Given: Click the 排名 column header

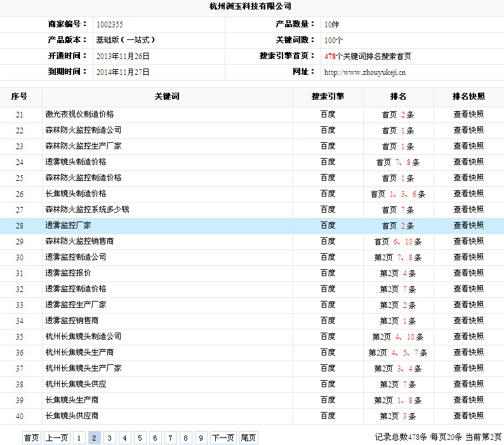Looking at the screenshot, I should pos(398,96).
